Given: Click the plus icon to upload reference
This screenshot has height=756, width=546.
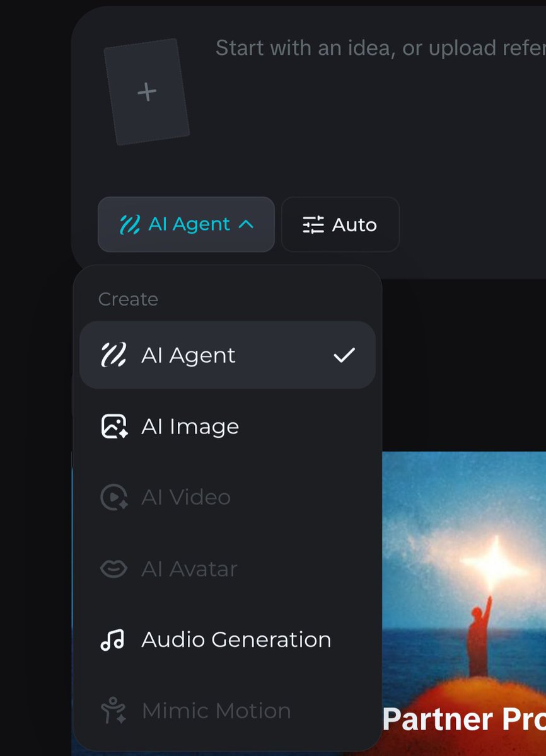Looking at the screenshot, I should pyautogui.click(x=146, y=92).
